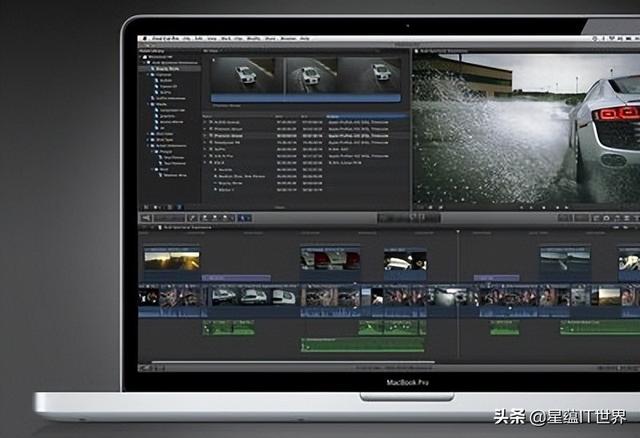Expand the first clip row in list view
This screenshot has width=640, height=438.
click(205, 122)
